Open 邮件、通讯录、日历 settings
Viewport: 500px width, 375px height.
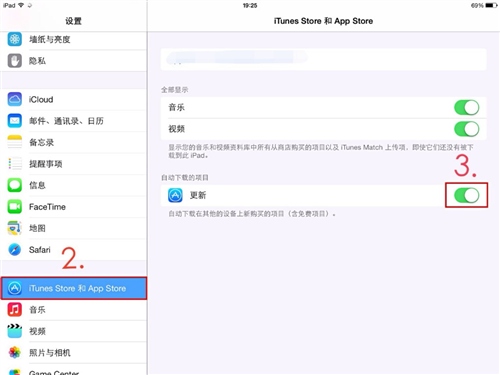(x=73, y=121)
